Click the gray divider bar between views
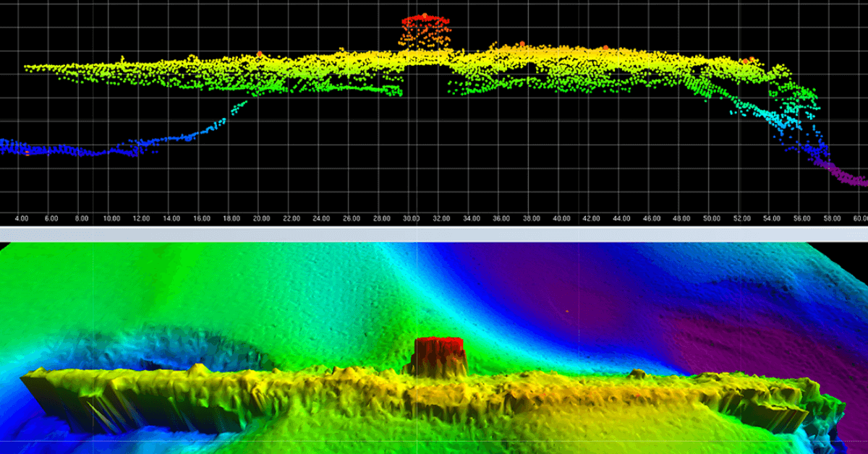This screenshot has height=454, width=868. (434, 234)
